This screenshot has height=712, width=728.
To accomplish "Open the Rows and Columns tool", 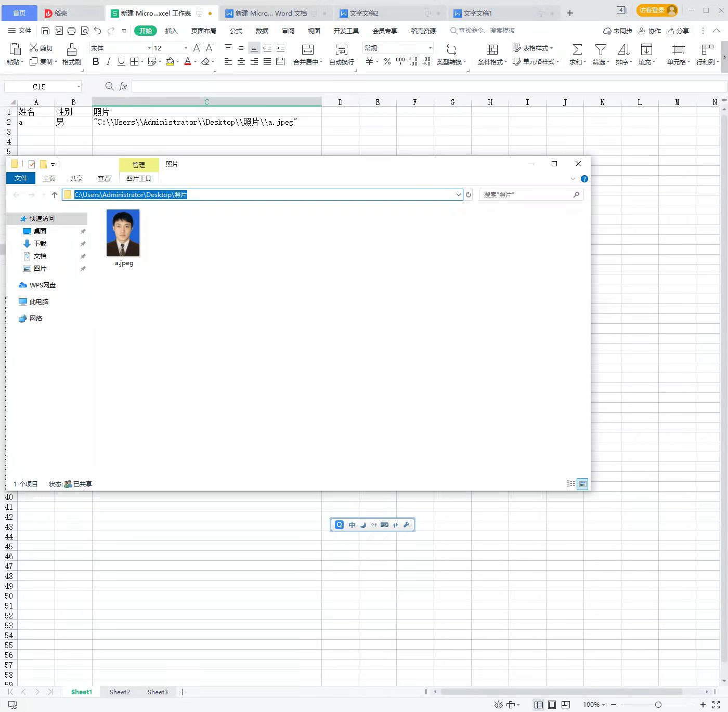I will pyautogui.click(x=707, y=54).
